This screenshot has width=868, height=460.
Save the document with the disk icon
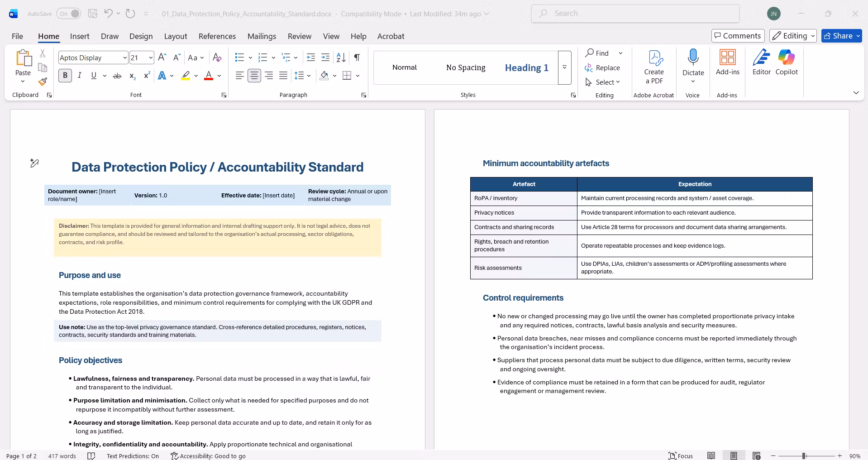pyautogui.click(x=93, y=14)
